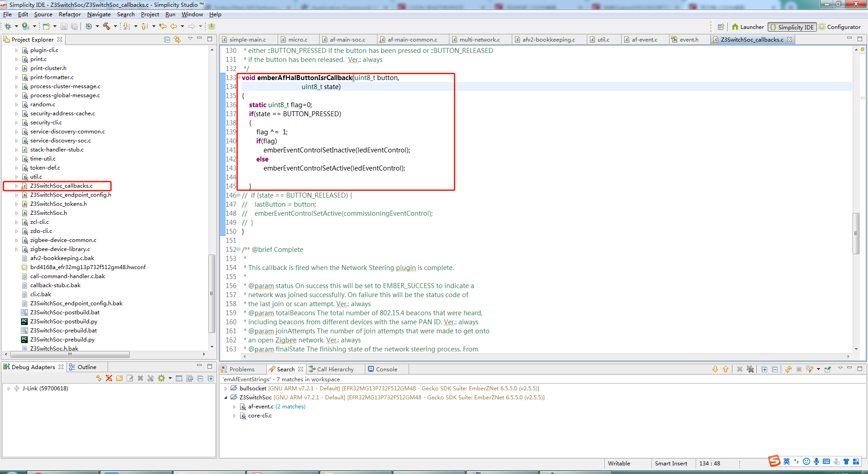Select util.c in Project Explorer
The width and height of the screenshot is (868, 474).
(36, 177)
